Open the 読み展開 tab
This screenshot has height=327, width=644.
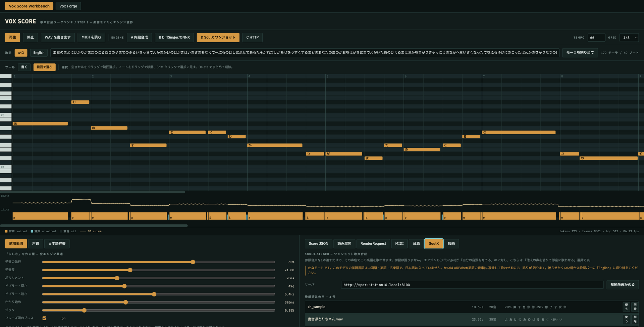(344, 243)
